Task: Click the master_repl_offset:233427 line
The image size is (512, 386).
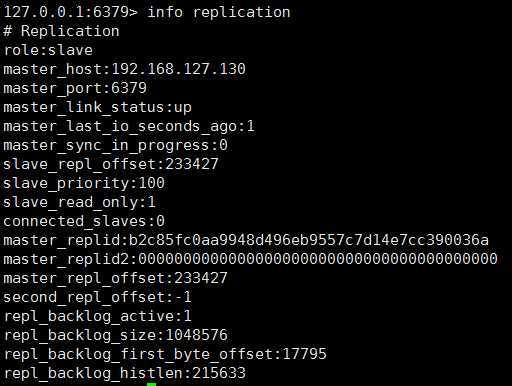Action: (x=115, y=278)
